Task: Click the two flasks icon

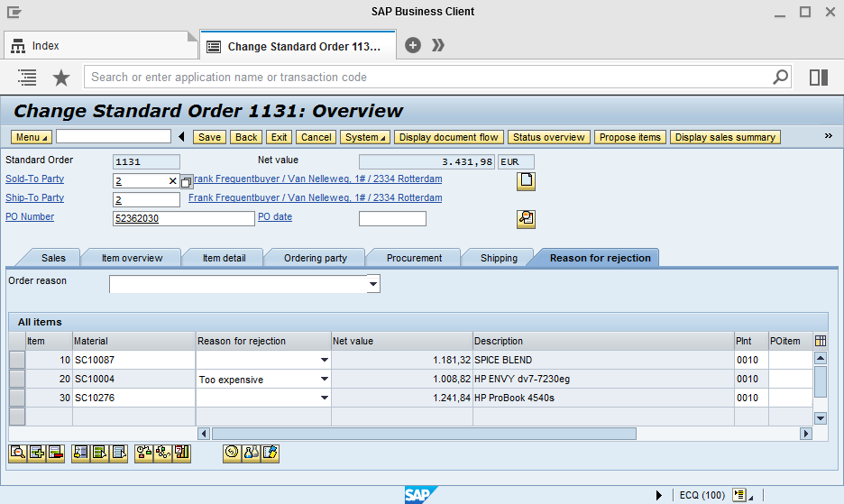Action: click(x=251, y=453)
